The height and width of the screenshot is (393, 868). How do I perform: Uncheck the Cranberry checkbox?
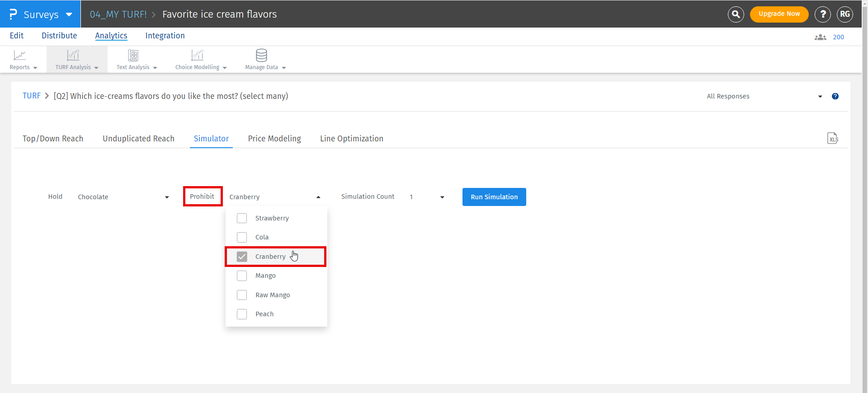pos(242,257)
